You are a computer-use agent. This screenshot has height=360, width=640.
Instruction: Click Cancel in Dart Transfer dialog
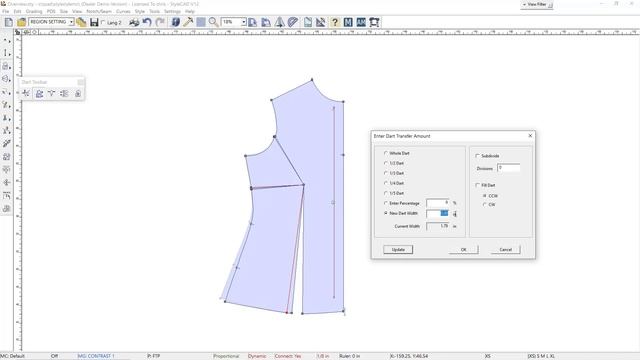506,249
